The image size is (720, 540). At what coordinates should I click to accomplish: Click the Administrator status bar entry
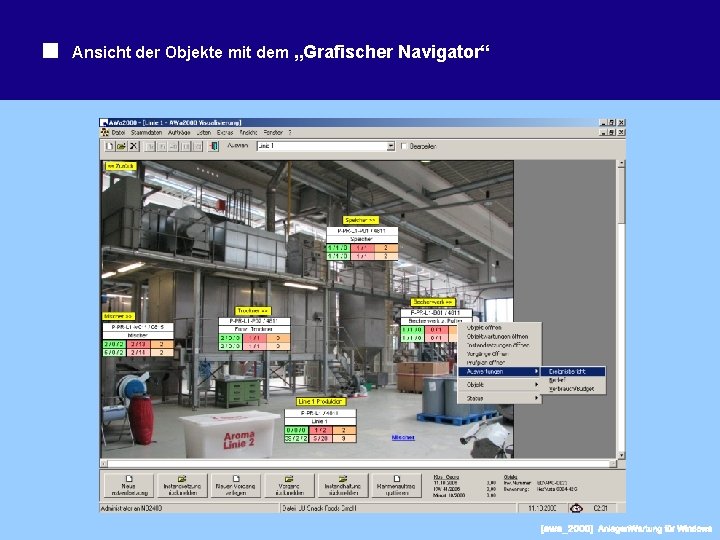190,508
